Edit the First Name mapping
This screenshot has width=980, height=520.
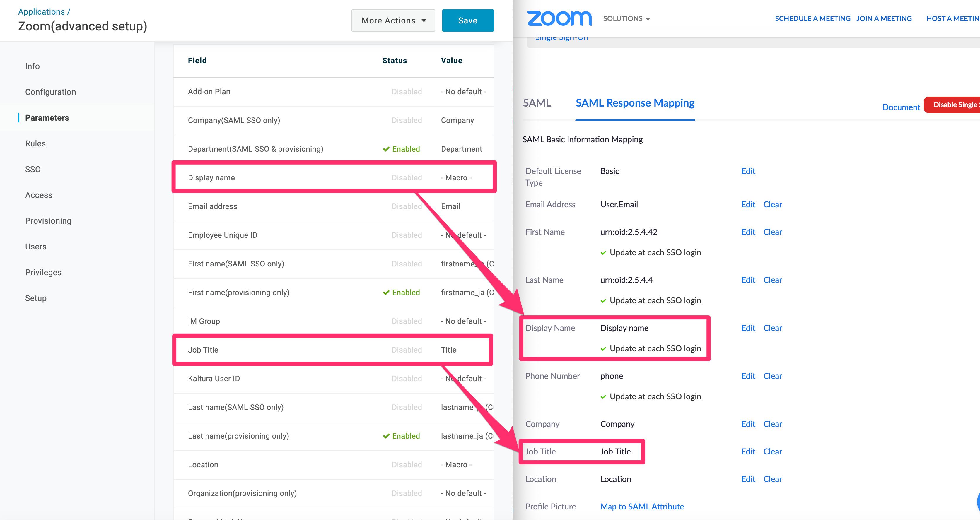tap(748, 232)
